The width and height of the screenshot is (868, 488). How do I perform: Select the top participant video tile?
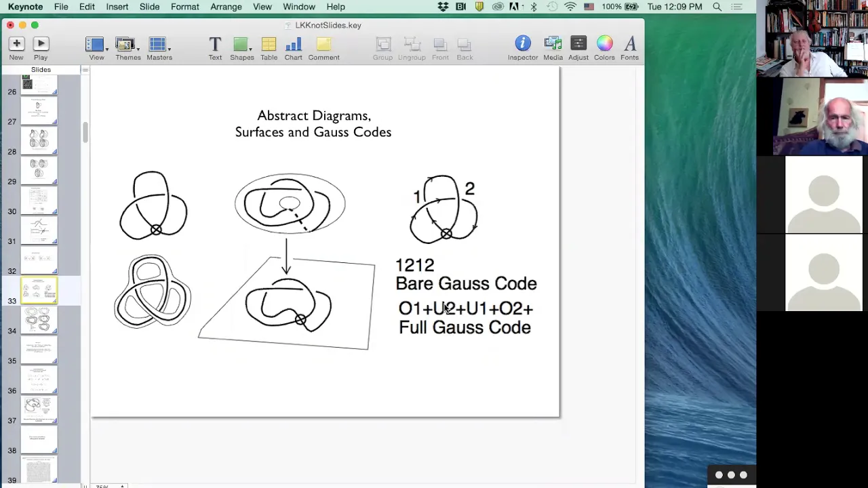[812, 39]
